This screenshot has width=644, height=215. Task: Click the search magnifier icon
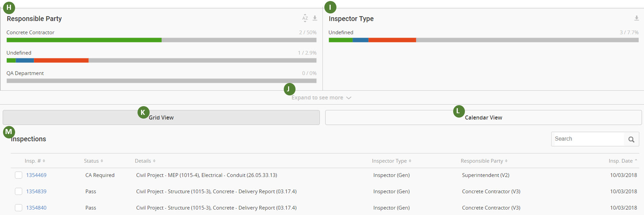[x=631, y=139]
